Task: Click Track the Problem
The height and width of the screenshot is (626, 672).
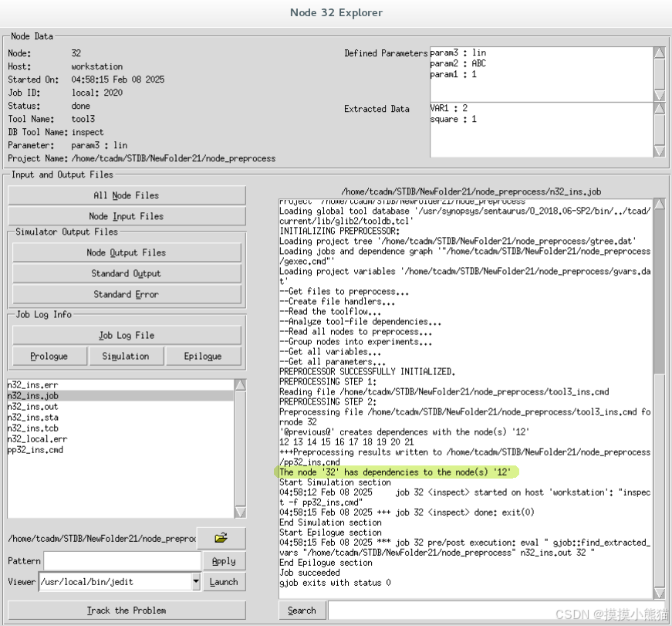Action: point(126,610)
